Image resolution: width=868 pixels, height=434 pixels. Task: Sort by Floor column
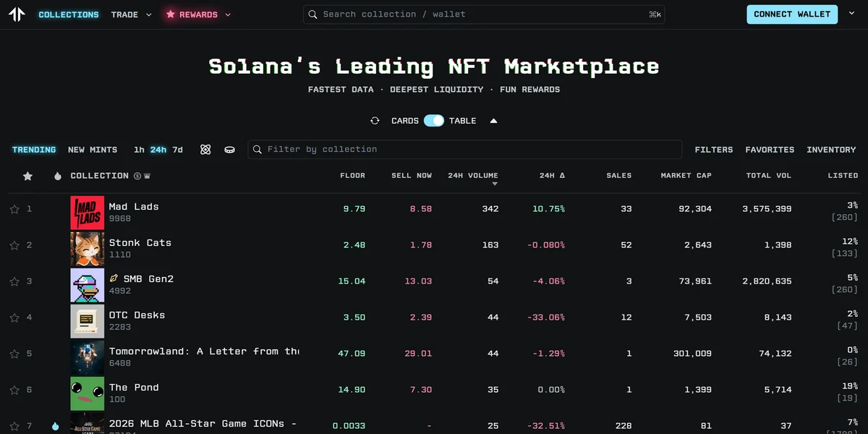tap(352, 176)
